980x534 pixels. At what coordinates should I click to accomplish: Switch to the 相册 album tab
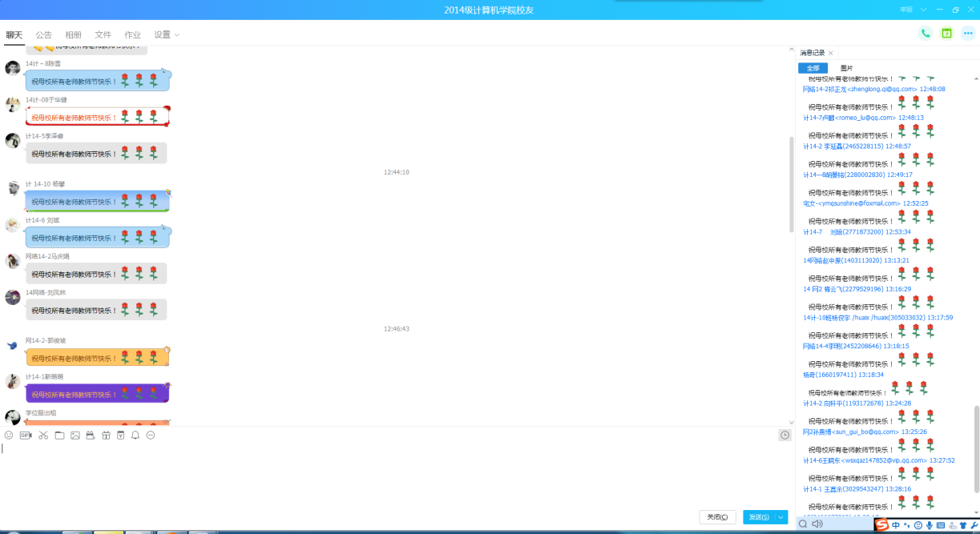point(73,35)
